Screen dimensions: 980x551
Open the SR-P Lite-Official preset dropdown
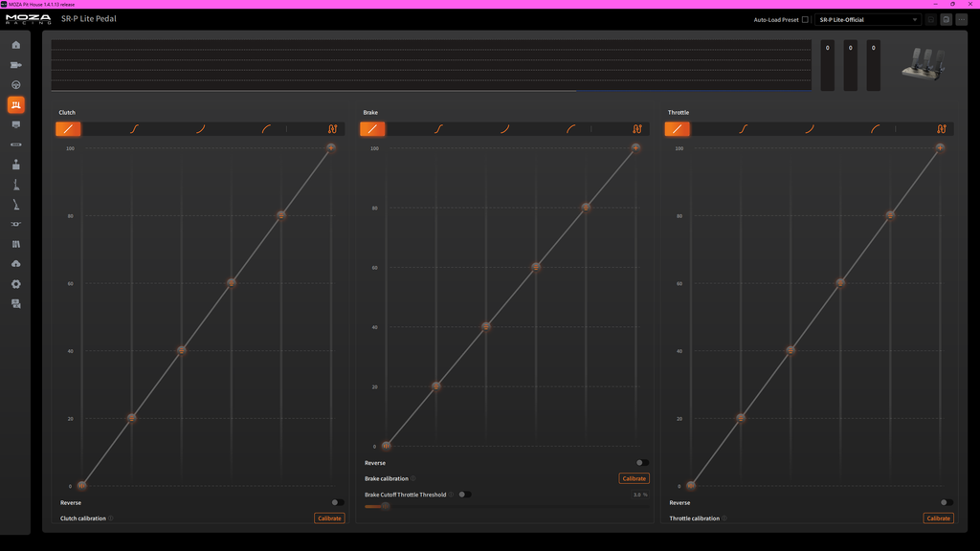[x=867, y=20]
